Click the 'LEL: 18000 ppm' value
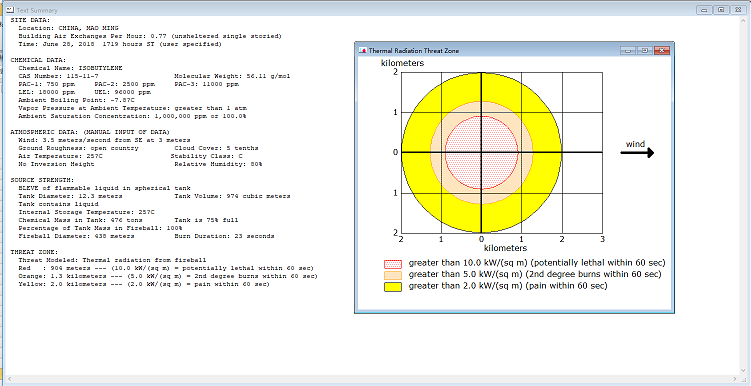 tap(46, 92)
